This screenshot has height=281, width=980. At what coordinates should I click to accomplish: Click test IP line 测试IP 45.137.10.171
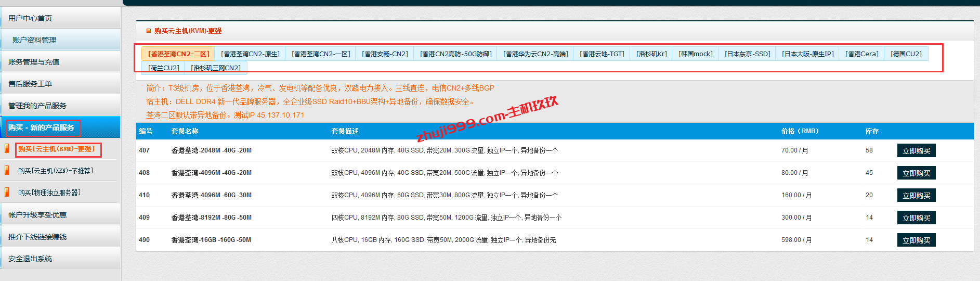[269, 115]
